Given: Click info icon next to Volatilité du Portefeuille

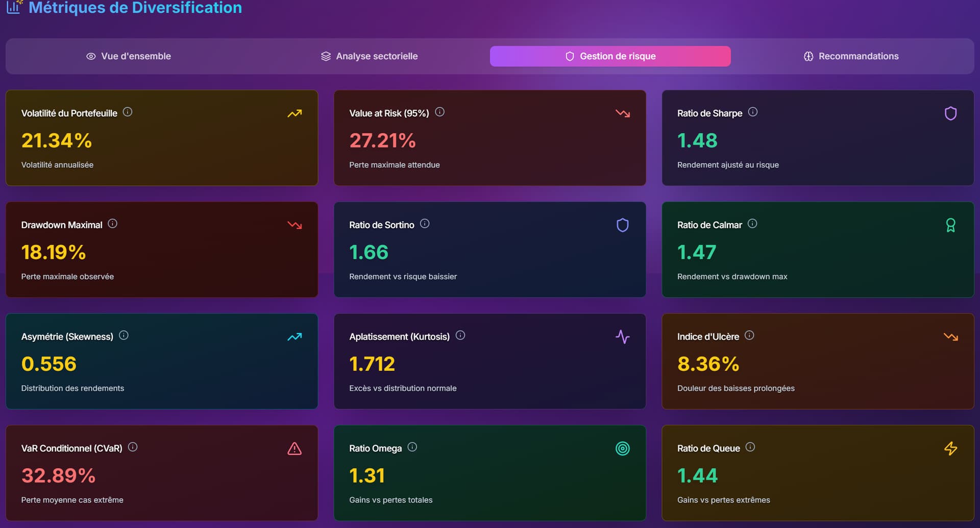Looking at the screenshot, I should (128, 112).
